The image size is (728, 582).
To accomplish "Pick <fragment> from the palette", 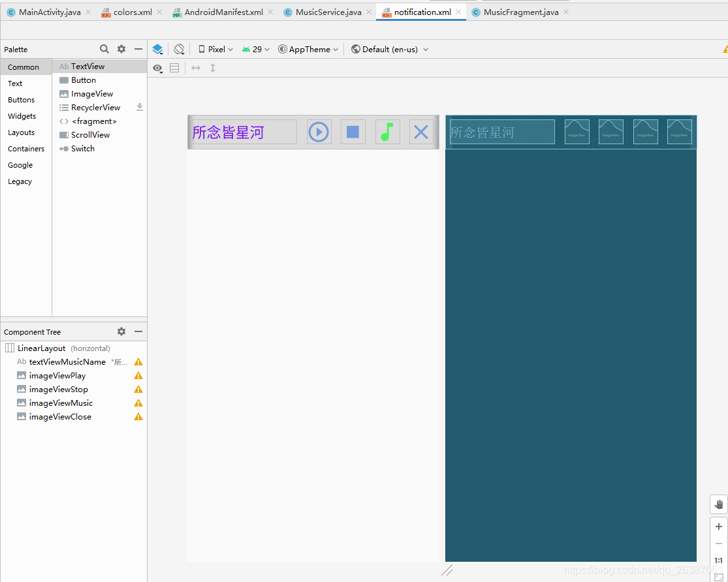I will [99, 121].
